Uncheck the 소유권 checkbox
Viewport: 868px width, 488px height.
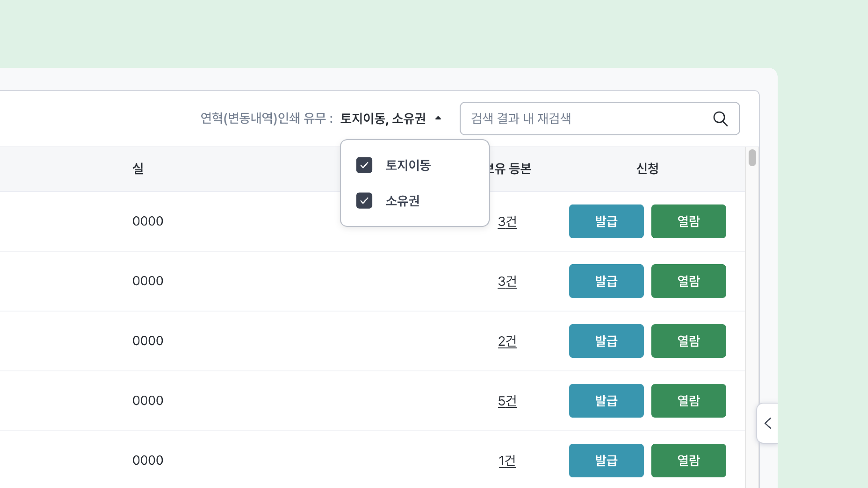[x=364, y=201]
